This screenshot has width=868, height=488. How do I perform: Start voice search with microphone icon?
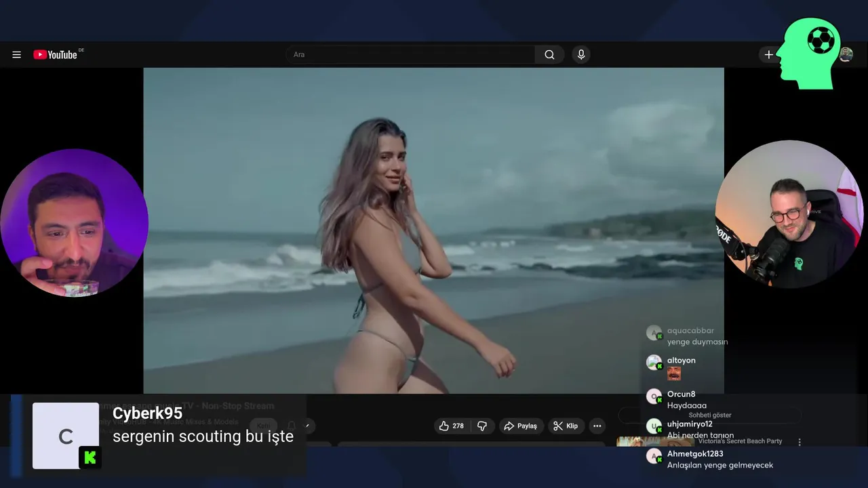point(580,54)
